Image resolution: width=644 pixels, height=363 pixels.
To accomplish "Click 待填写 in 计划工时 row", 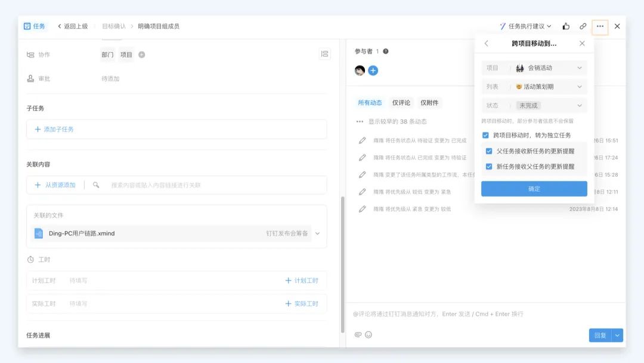I will [x=78, y=281].
